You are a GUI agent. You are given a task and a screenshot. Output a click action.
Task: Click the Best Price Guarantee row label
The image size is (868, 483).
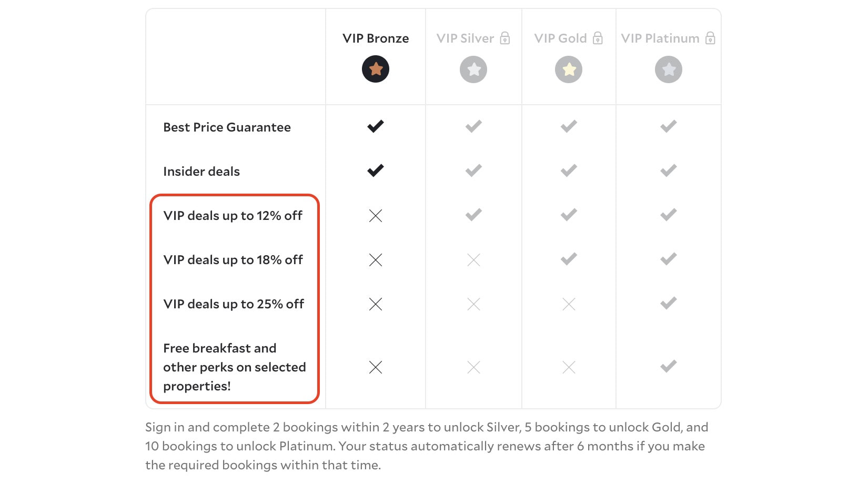227,127
